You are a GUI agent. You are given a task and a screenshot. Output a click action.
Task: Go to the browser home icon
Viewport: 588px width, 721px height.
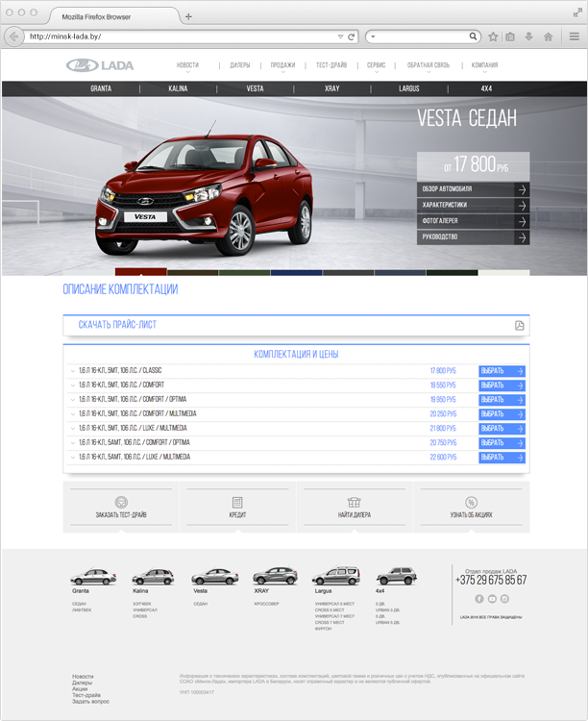pos(548,37)
